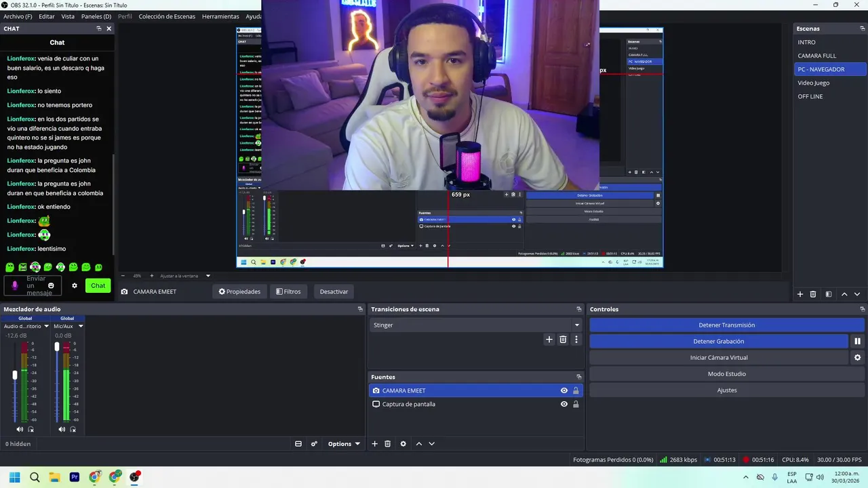Viewport: 868px width, 488px height.
Task: Click Detener Grabación button
Action: point(719,342)
